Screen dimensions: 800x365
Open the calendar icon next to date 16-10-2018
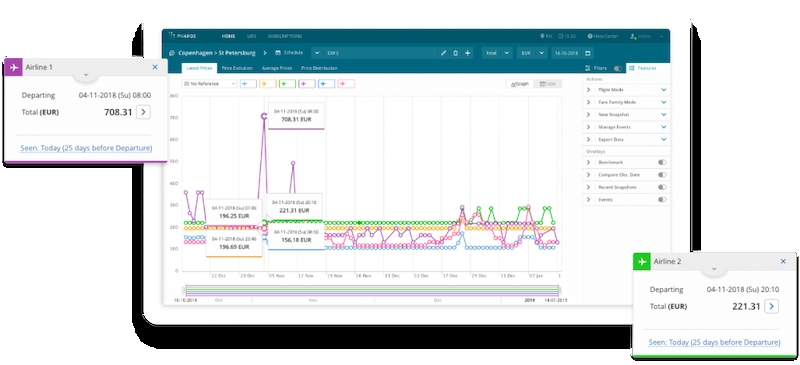(x=588, y=53)
